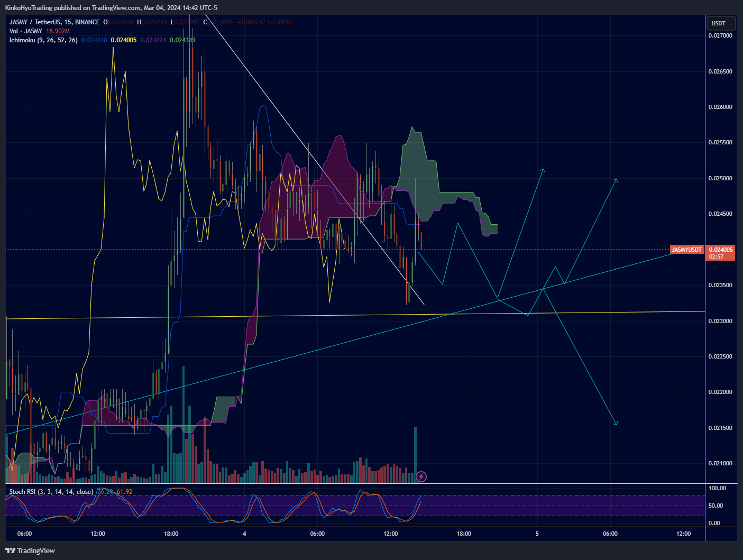743x560 pixels.
Task: Click price axis label 0.025500
Action: (720, 143)
